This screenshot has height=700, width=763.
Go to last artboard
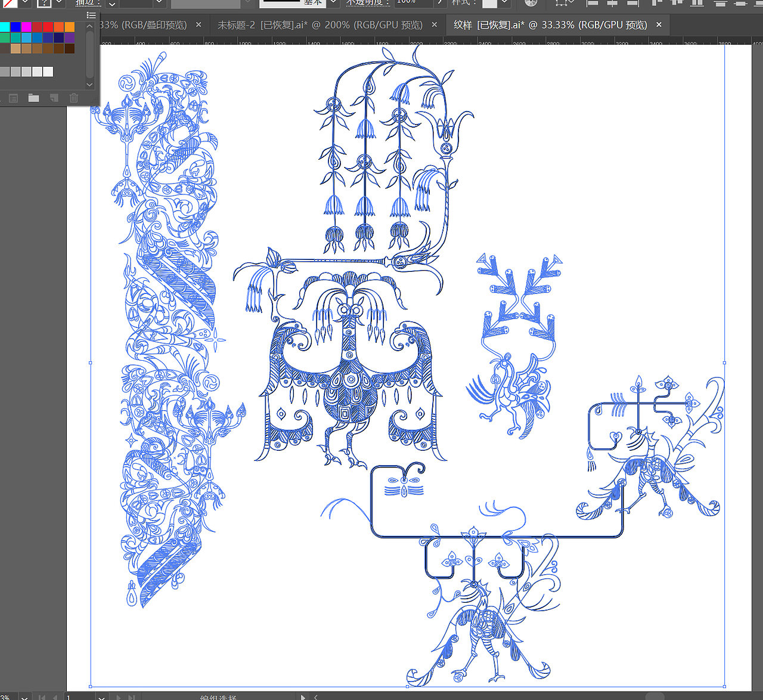click(x=132, y=696)
